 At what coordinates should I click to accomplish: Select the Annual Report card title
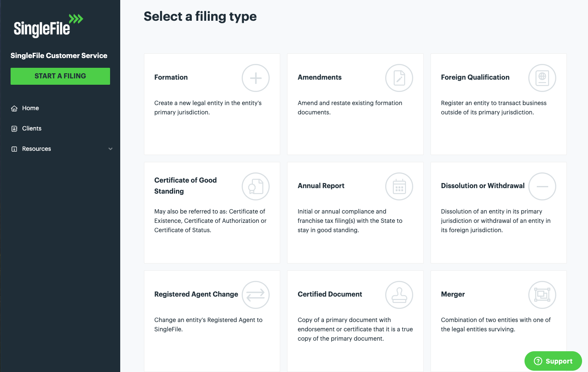pos(321,186)
